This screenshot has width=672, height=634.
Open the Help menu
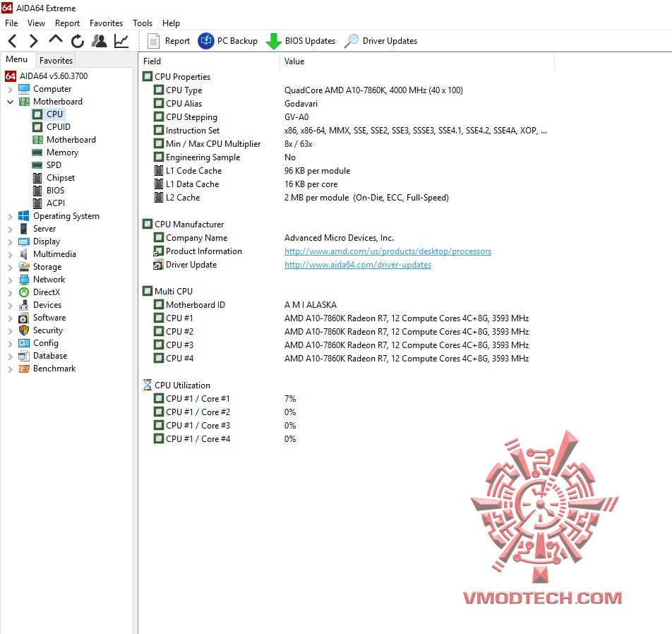pyautogui.click(x=171, y=23)
